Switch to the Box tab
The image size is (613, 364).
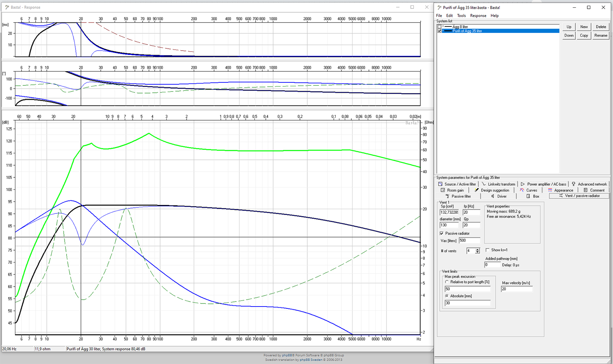point(533,196)
